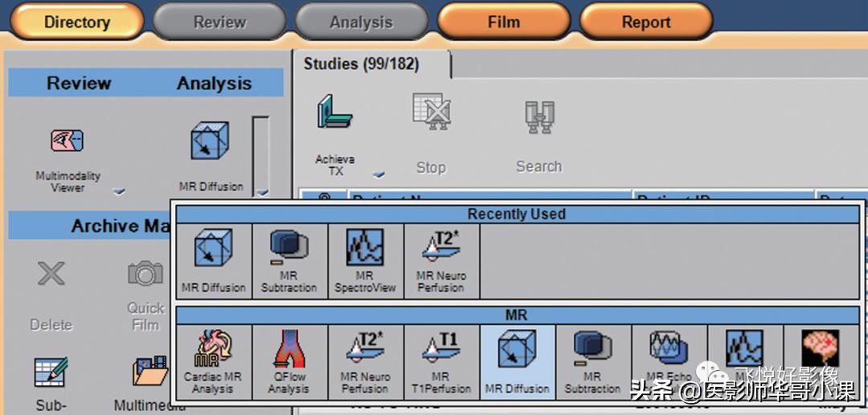Screen dimensions: 868x415
Task: Click the Review panel header
Action: click(x=79, y=83)
